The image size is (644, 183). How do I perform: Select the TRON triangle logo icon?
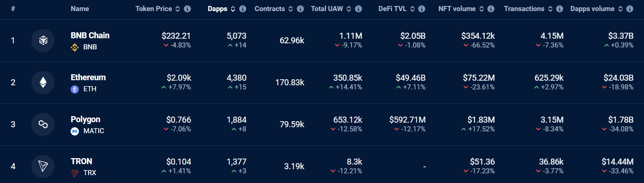43,166
